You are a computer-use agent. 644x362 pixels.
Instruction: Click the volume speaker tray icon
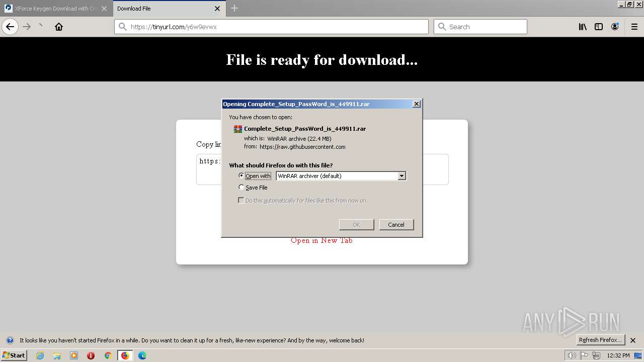pyautogui.click(x=572, y=355)
